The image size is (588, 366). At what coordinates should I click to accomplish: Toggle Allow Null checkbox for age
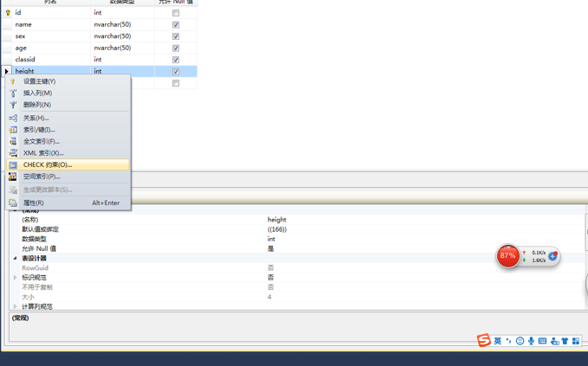pyautogui.click(x=176, y=48)
